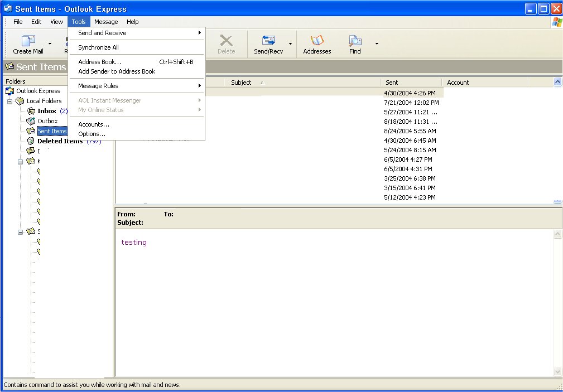Click the "From:" label in preview header
This screenshot has height=392, width=563.
127,214
